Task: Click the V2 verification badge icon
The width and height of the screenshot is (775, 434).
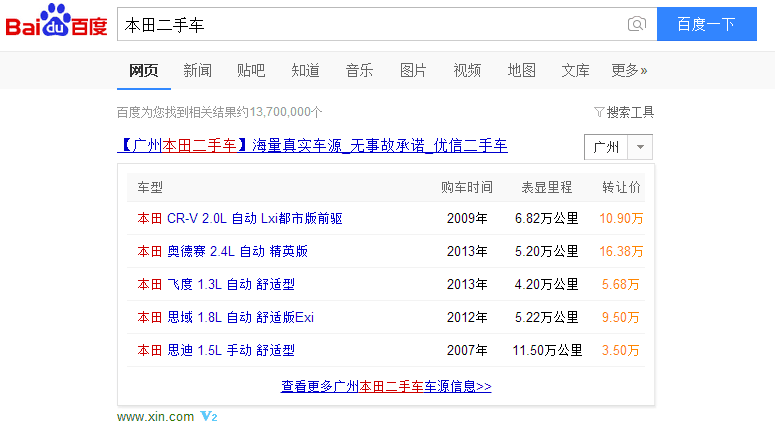Action: pos(209,416)
